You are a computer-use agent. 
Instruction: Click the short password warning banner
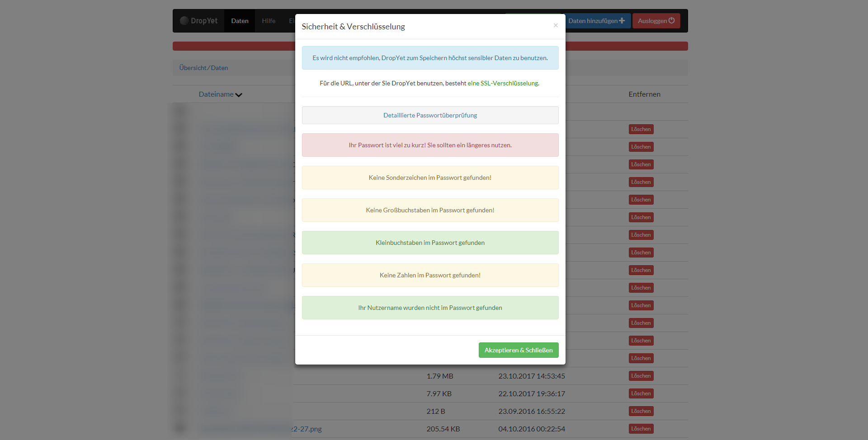tap(430, 145)
